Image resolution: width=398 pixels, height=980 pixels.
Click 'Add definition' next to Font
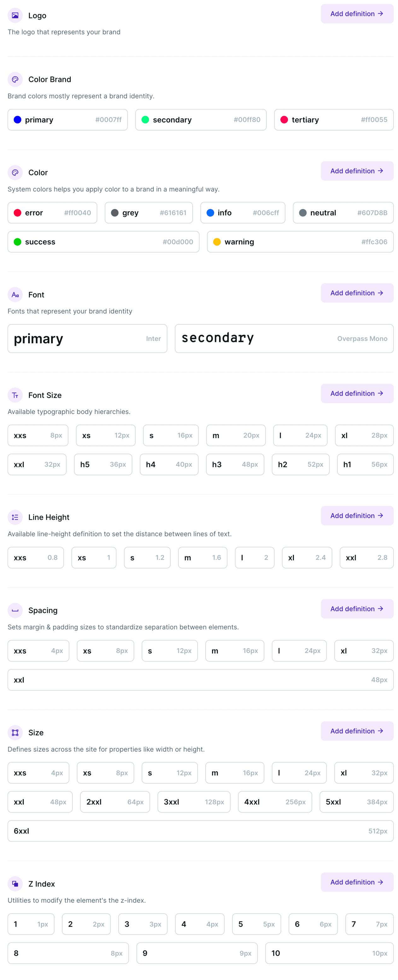pyautogui.click(x=356, y=293)
